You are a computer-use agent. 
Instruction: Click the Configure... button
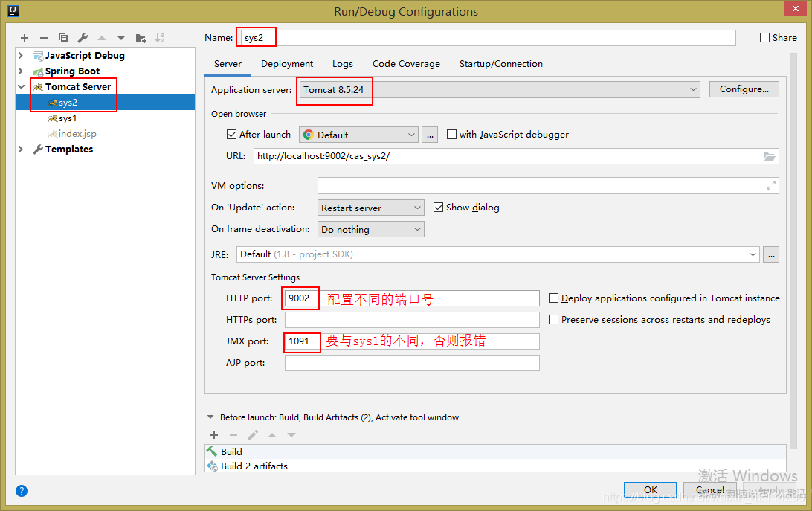744,89
